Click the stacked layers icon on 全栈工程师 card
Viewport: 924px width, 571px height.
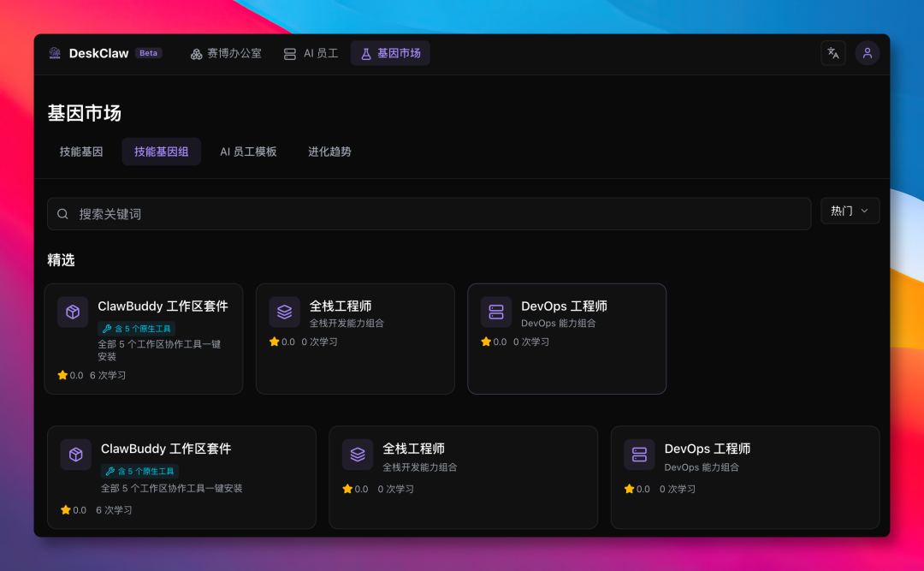(284, 312)
